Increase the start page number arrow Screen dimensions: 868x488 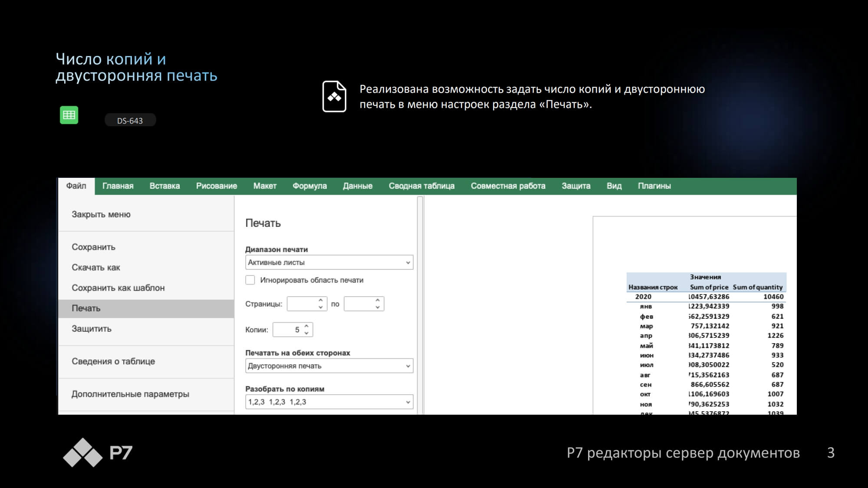[x=320, y=300]
